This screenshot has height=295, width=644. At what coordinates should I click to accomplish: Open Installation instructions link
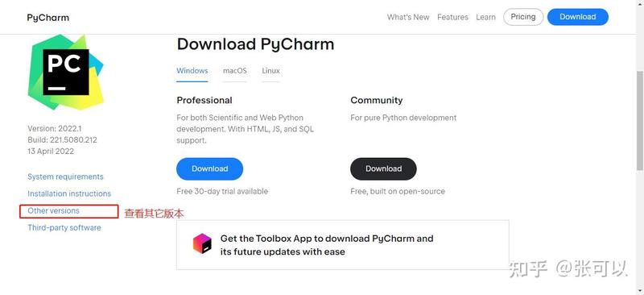point(69,193)
